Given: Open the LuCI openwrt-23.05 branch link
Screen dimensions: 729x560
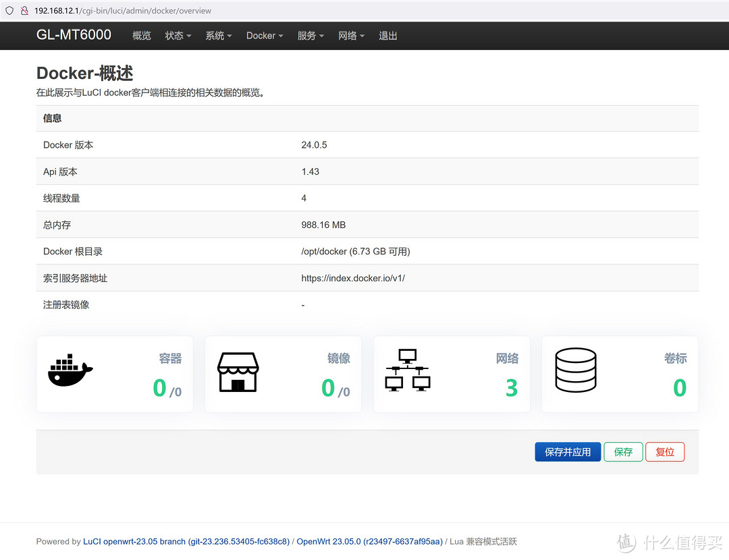Looking at the screenshot, I should [186, 541].
